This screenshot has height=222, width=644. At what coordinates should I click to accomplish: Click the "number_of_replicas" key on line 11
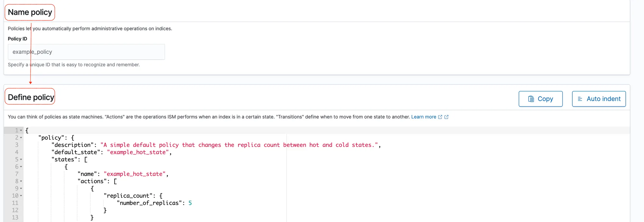(x=149, y=203)
